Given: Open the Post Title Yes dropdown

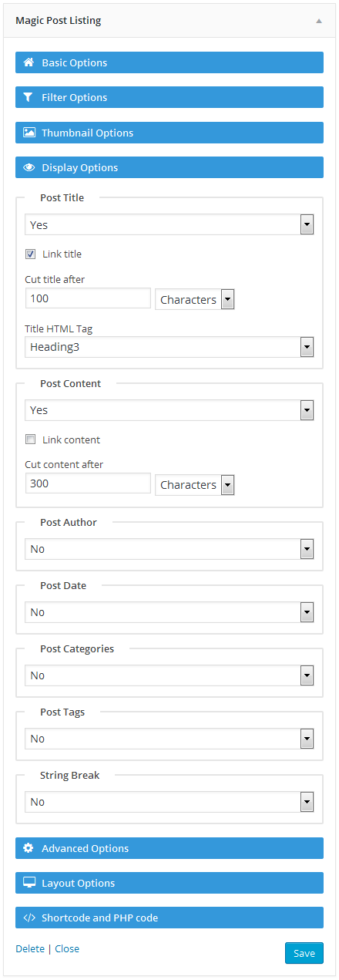Looking at the screenshot, I should (x=169, y=224).
